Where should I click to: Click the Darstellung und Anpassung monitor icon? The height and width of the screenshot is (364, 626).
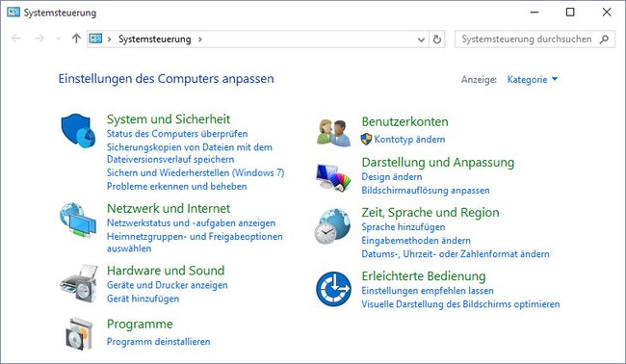(333, 177)
